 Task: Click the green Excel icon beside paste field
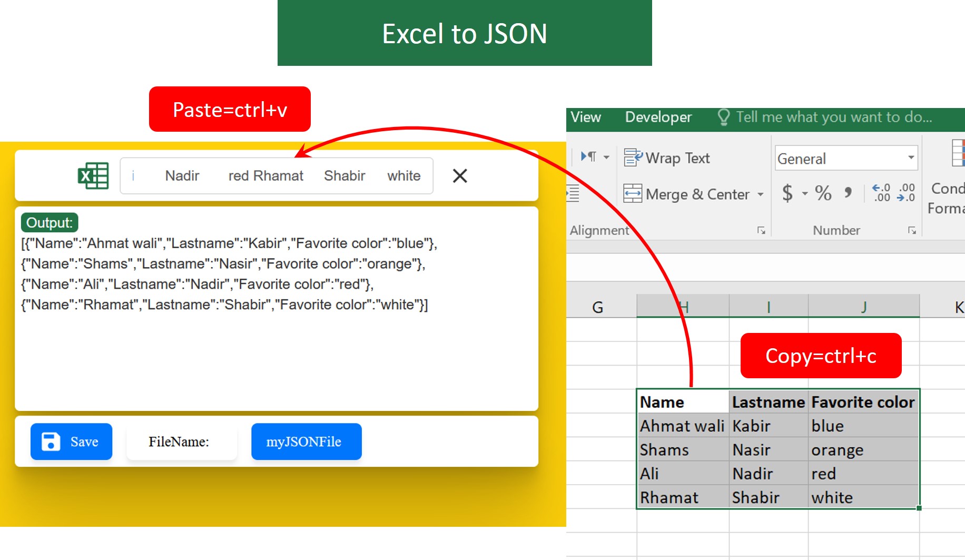pyautogui.click(x=93, y=175)
